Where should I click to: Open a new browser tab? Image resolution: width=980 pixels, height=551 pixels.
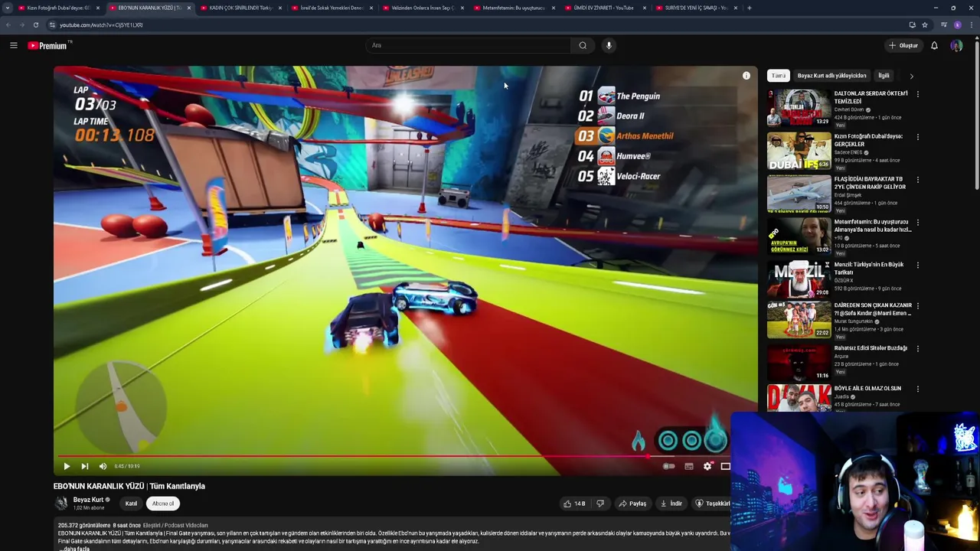(749, 8)
